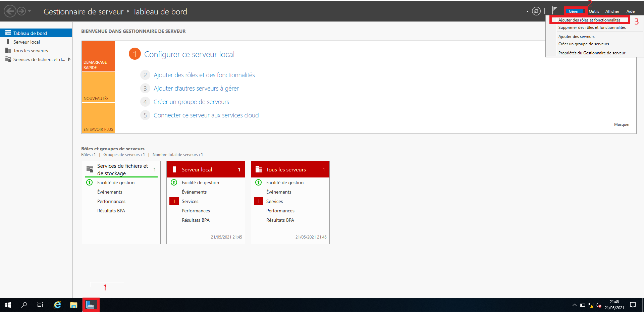Open Task View on the taskbar
This screenshot has width=644, height=312.
[40, 305]
